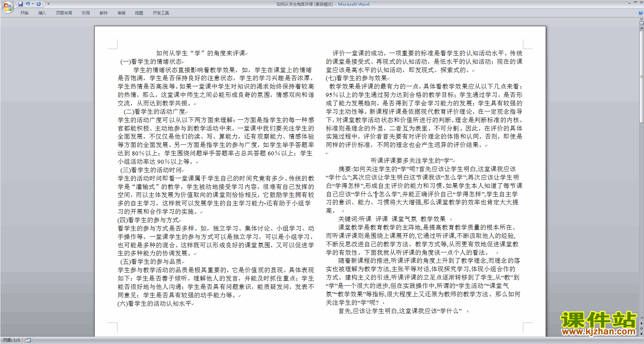Open the 页面布局 ribbon tab

(x=64, y=13)
